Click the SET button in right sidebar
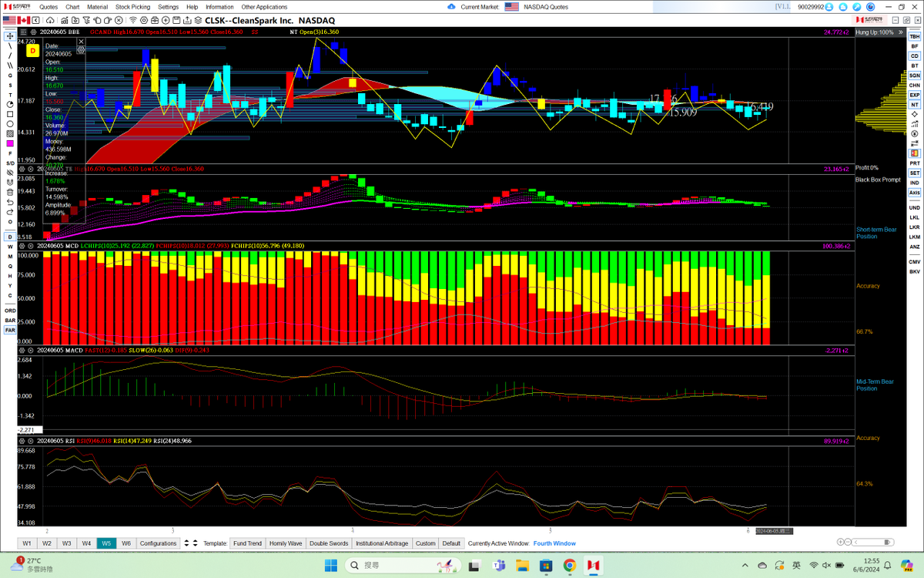 [915, 173]
